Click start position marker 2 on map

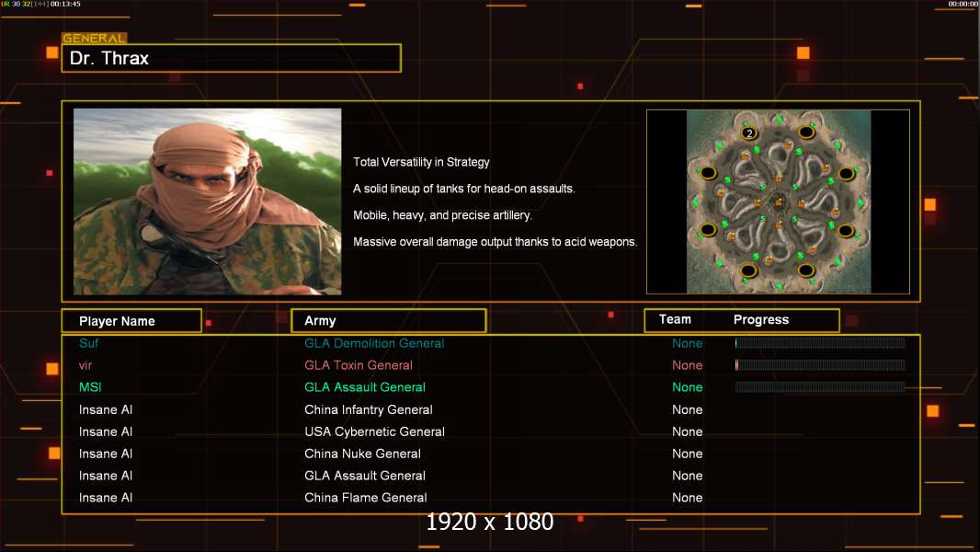[x=749, y=133]
